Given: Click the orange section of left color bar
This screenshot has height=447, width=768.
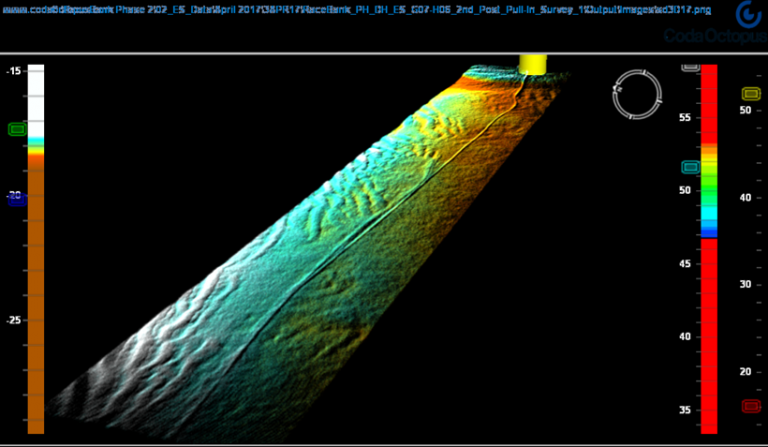Looking at the screenshot, I should point(36,300).
